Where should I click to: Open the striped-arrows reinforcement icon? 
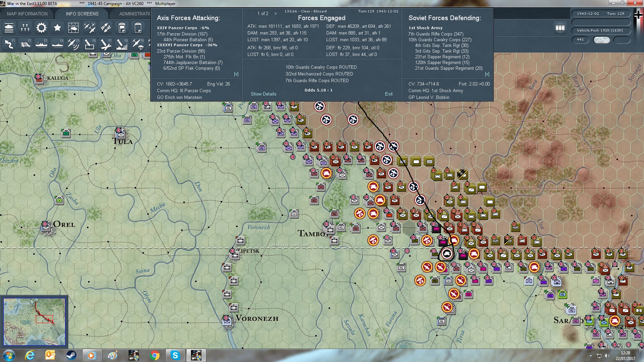(x=106, y=28)
